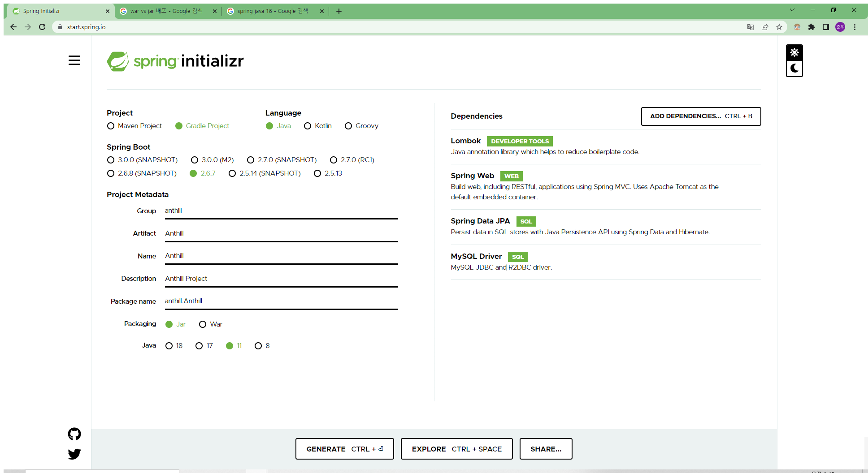The width and height of the screenshot is (868, 473).
Task: Select the Spring Data JPA dependency entry
Action: click(606, 227)
